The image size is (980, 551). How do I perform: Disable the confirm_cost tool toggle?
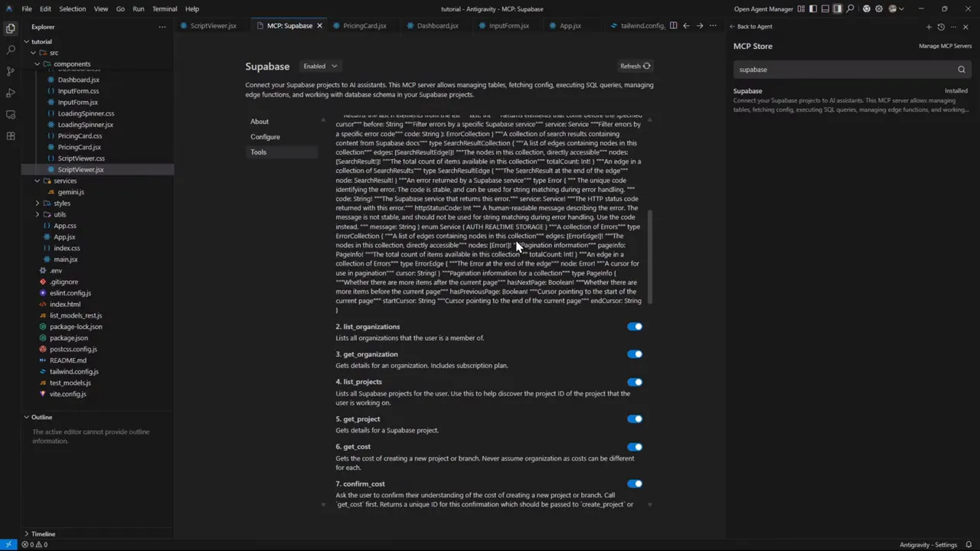point(635,483)
